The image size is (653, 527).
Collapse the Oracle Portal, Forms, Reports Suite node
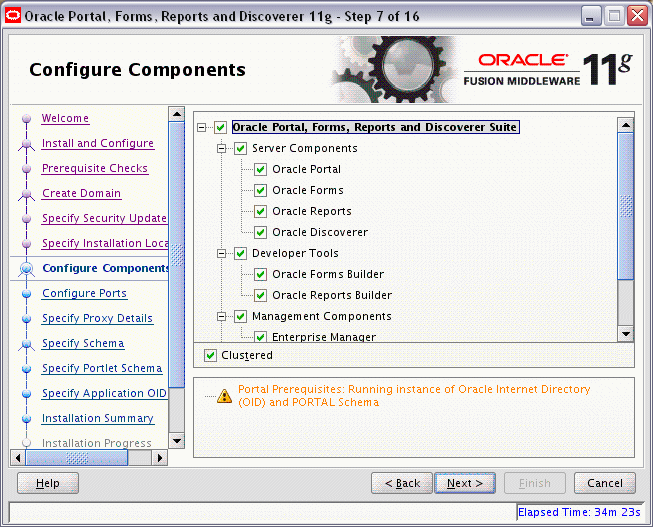click(x=202, y=127)
